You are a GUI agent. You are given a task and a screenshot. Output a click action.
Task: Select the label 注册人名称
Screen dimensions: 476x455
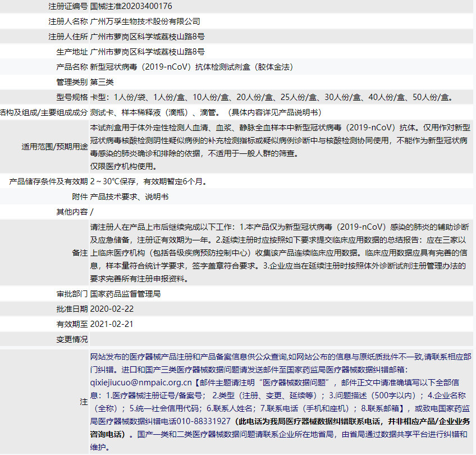68,21
